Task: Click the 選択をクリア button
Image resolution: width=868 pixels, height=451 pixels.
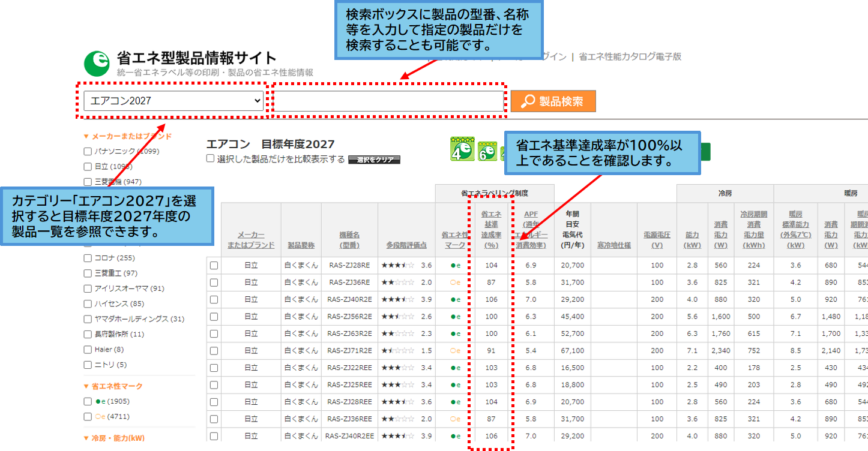Action: [x=374, y=160]
